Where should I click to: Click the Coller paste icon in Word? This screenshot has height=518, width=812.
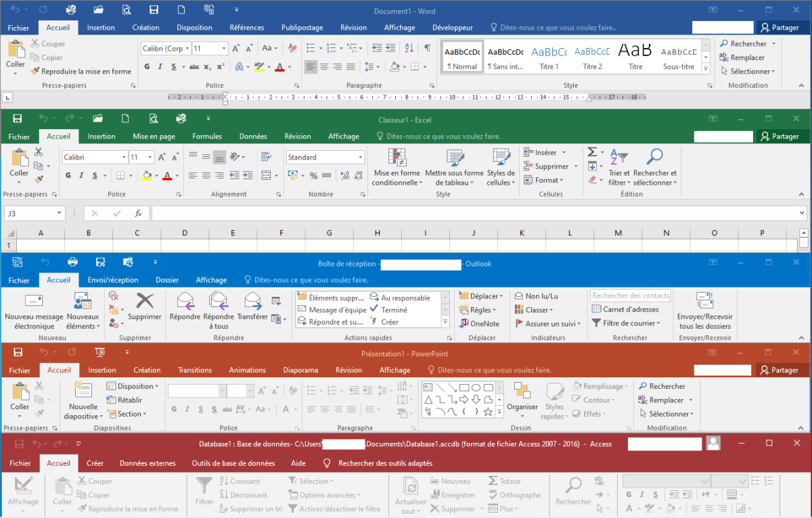pos(16,49)
